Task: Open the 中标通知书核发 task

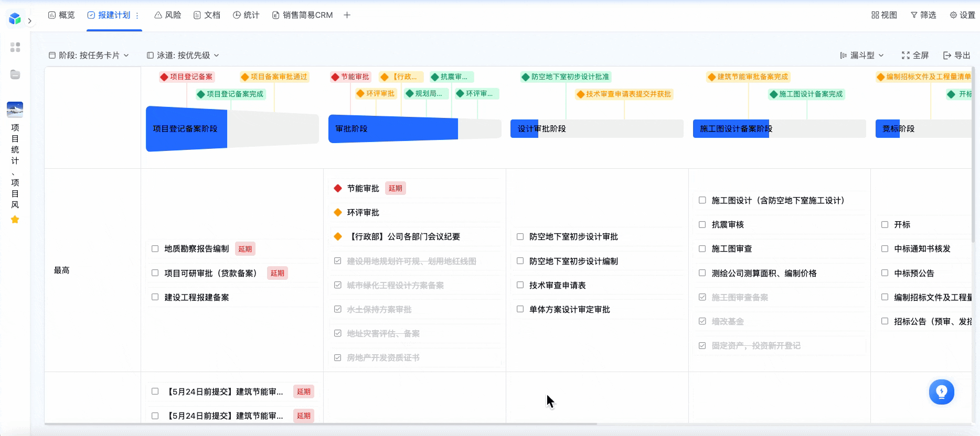Action: [922, 249]
